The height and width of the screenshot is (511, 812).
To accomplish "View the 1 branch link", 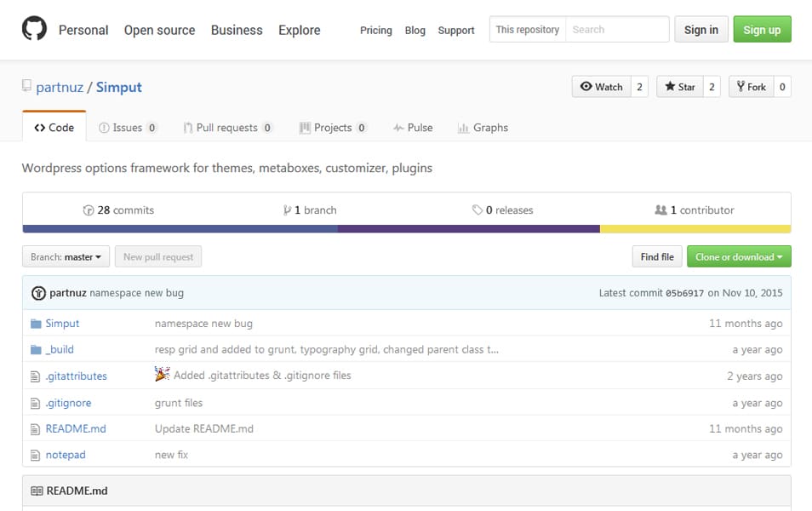I will (310, 210).
